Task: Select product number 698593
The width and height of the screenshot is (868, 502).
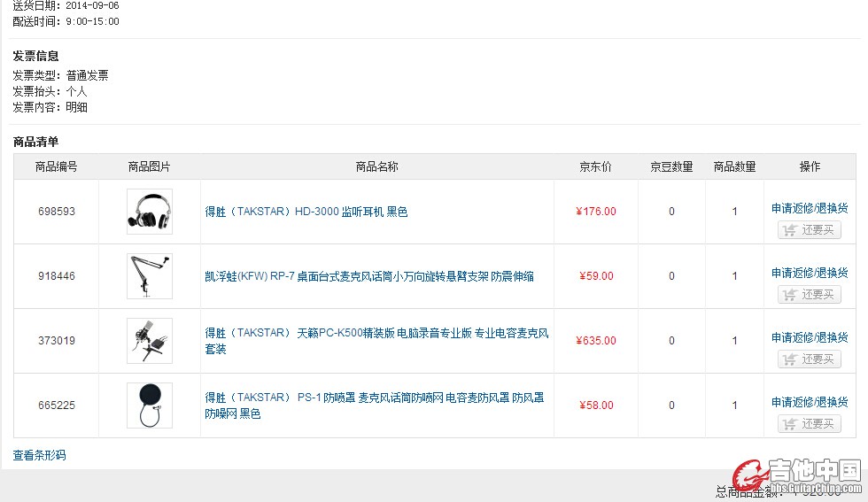Action: point(57,212)
